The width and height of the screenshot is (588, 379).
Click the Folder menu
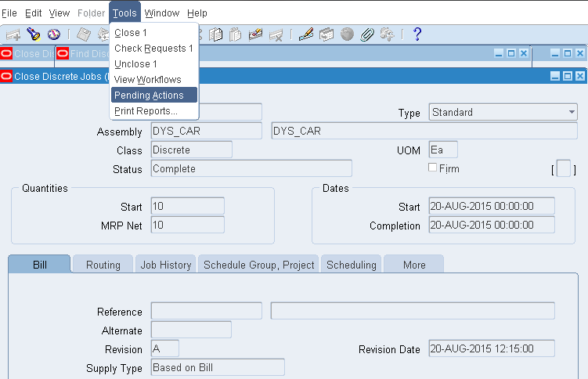tap(91, 13)
